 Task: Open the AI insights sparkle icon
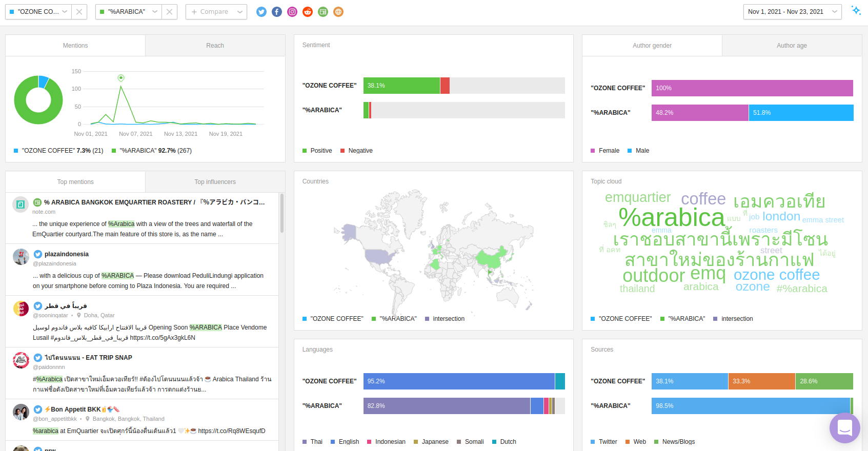[x=856, y=10]
